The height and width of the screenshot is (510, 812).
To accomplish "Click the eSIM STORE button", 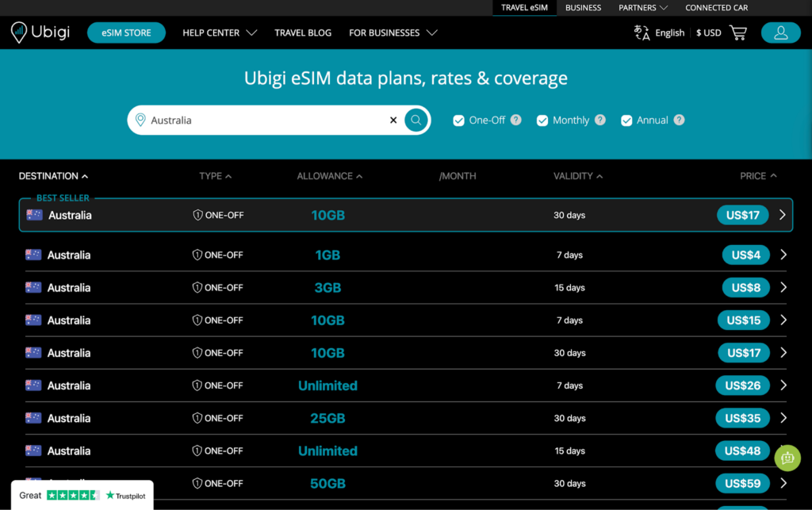I will [x=126, y=33].
